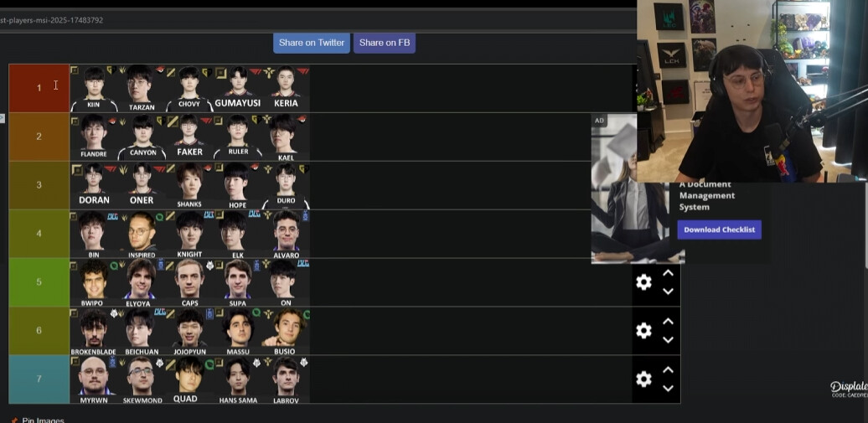This screenshot has height=423, width=868.
Task: Move tier 6 row up with arrow
Action: click(668, 322)
